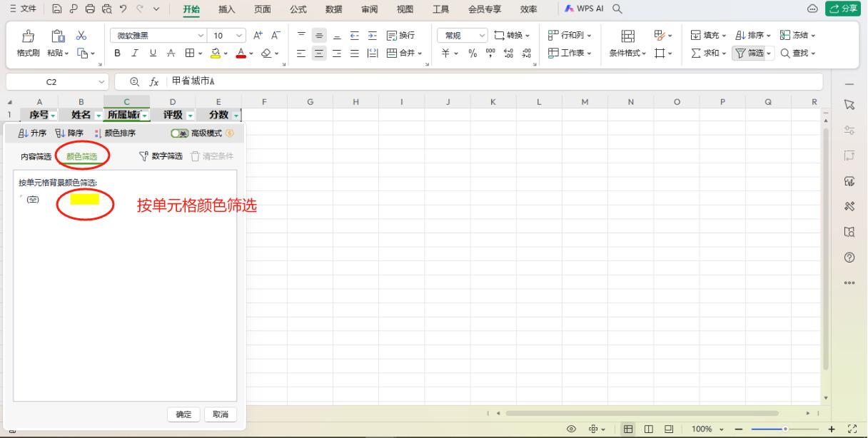Viewport: 868px width, 438px height.
Task: Open the Formulas (公式) ribbon tab
Action: (x=298, y=9)
